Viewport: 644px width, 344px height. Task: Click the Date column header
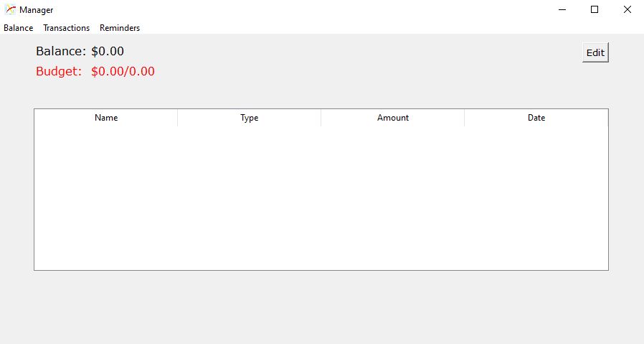pos(536,118)
